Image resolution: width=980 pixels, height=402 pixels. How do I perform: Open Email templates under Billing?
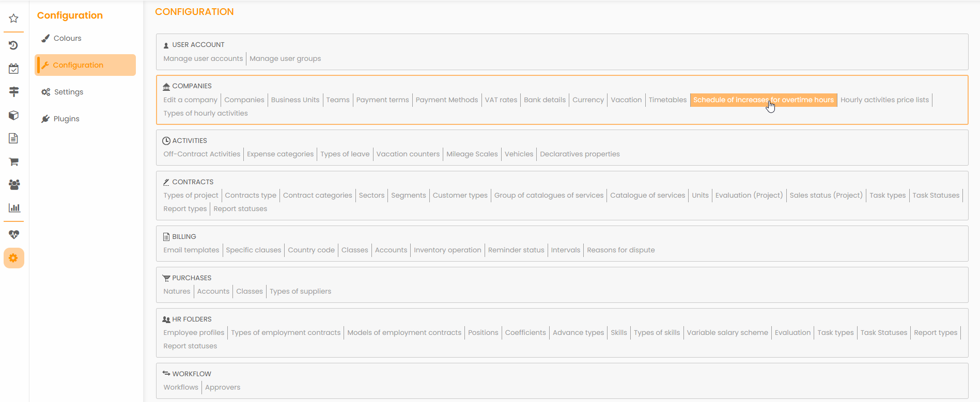191,250
